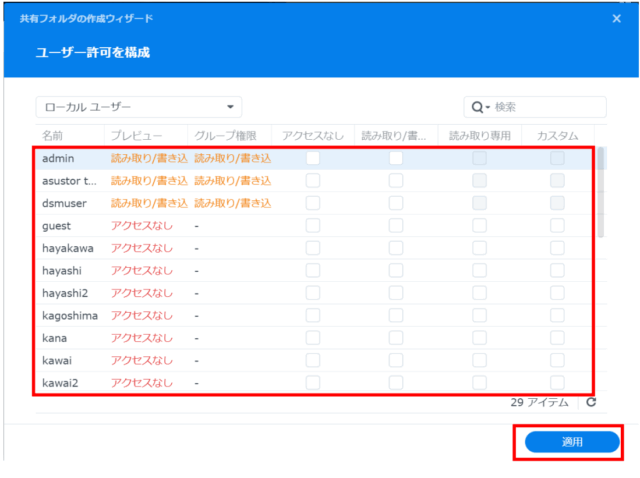Click the search magnifier icon
Screen dimensions: 640x478
coord(477,107)
